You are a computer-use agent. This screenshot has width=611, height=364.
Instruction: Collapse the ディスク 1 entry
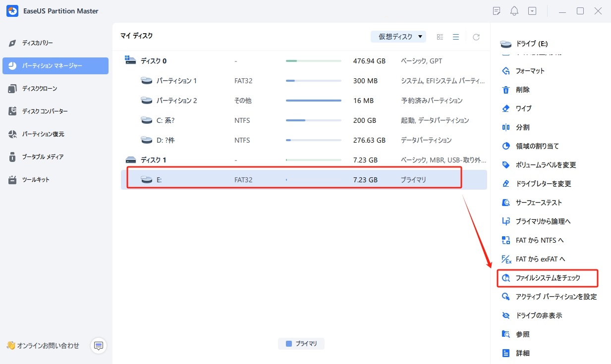tap(131, 159)
